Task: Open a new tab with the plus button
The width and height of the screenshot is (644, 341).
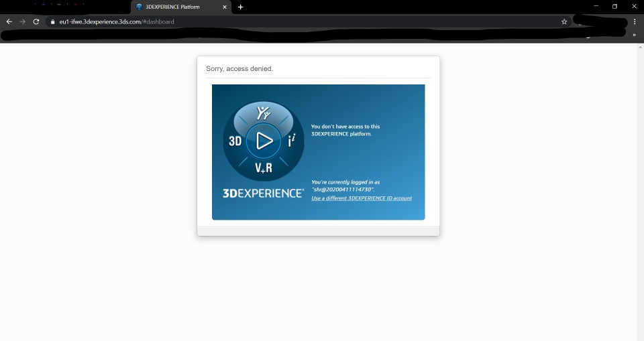Action: 241,7
